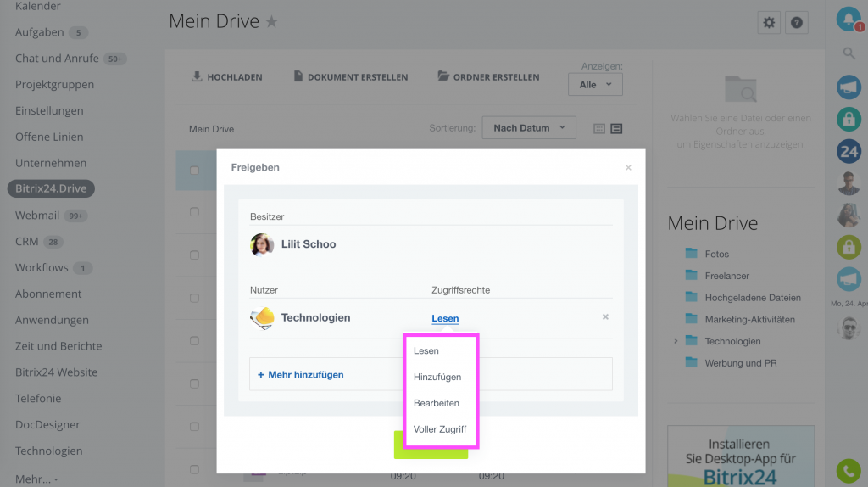Switch to list view icon

[x=616, y=128]
